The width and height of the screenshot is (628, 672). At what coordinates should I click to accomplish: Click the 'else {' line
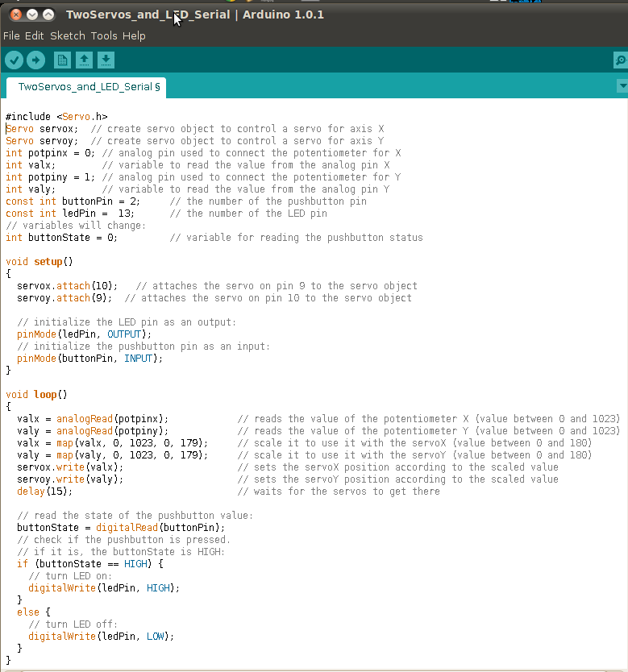33,612
